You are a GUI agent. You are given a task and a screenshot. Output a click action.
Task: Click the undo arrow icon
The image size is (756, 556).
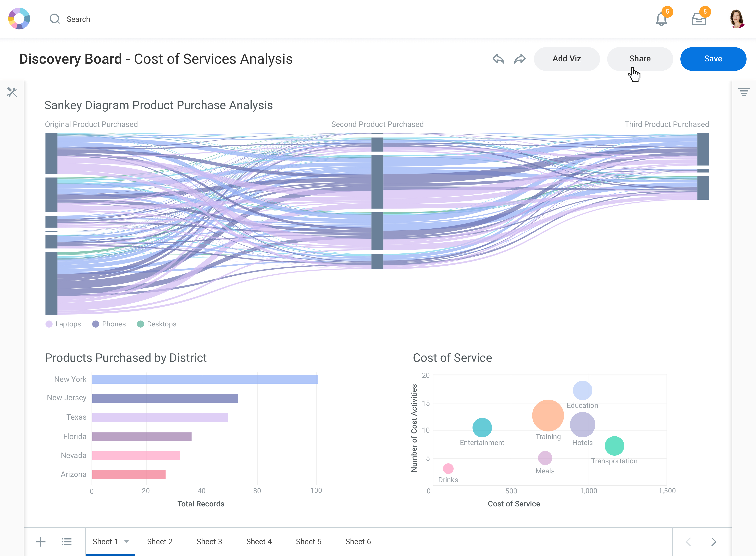coord(498,59)
